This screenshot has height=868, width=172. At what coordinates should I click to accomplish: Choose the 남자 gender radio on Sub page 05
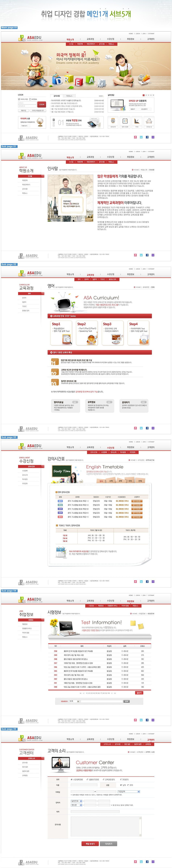click(121, 785)
